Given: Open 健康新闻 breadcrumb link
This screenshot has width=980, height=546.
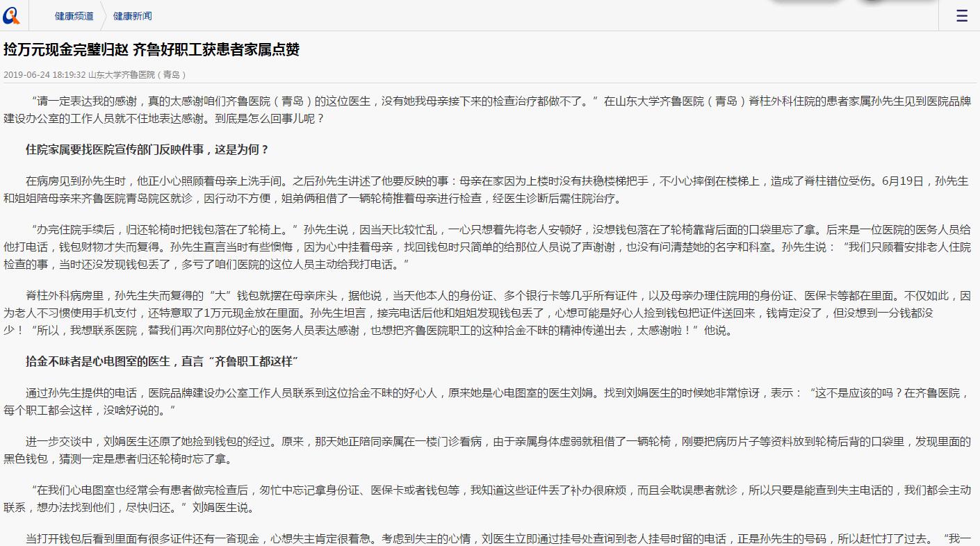Looking at the screenshot, I should coord(132,16).
